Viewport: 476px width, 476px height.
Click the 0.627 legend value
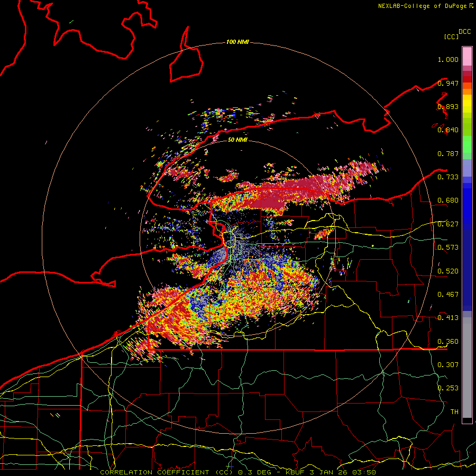(x=448, y=224)
